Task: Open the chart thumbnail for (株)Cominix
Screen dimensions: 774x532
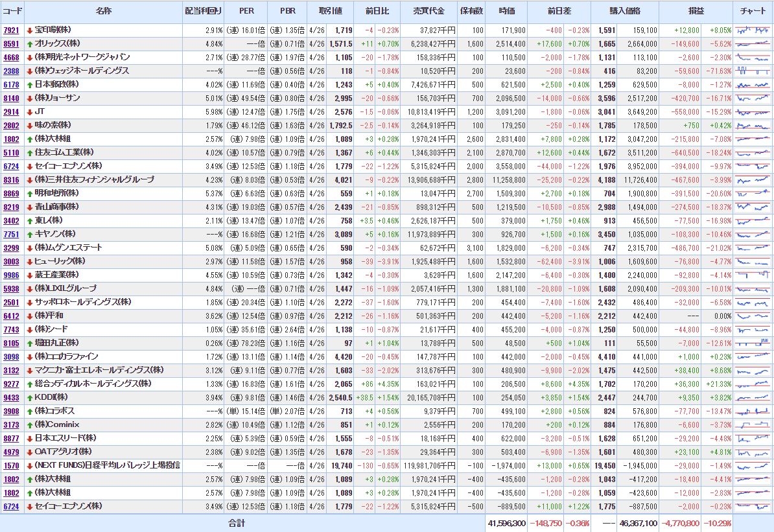Action: [x=753, y=424]
